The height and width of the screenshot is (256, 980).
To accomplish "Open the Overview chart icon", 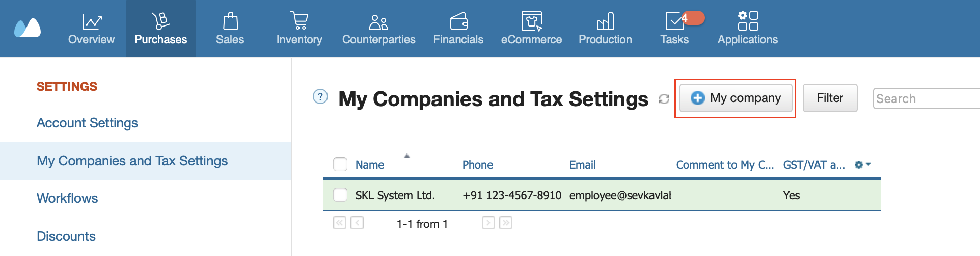I will pyautogui.click(x=92, y=21).
